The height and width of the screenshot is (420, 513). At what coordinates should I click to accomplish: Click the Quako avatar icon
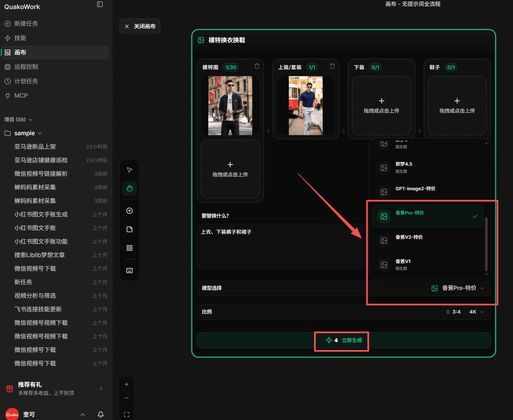tap(12, 414)
